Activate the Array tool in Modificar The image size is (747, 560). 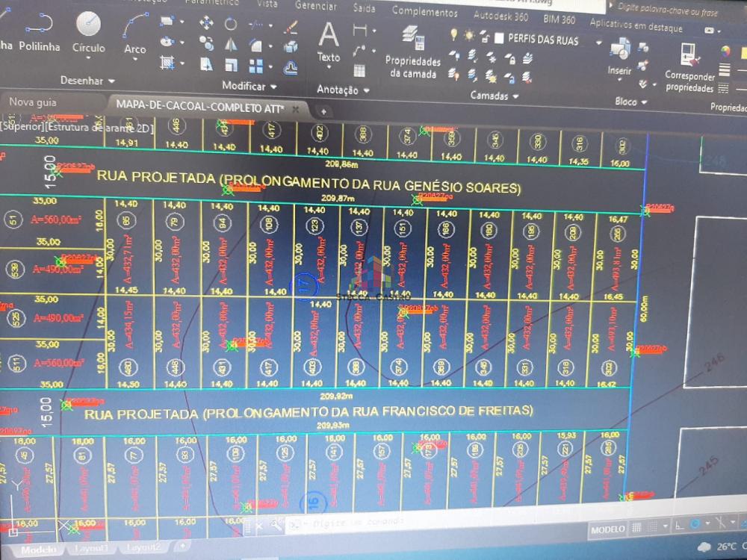click(x=255, y=66)
